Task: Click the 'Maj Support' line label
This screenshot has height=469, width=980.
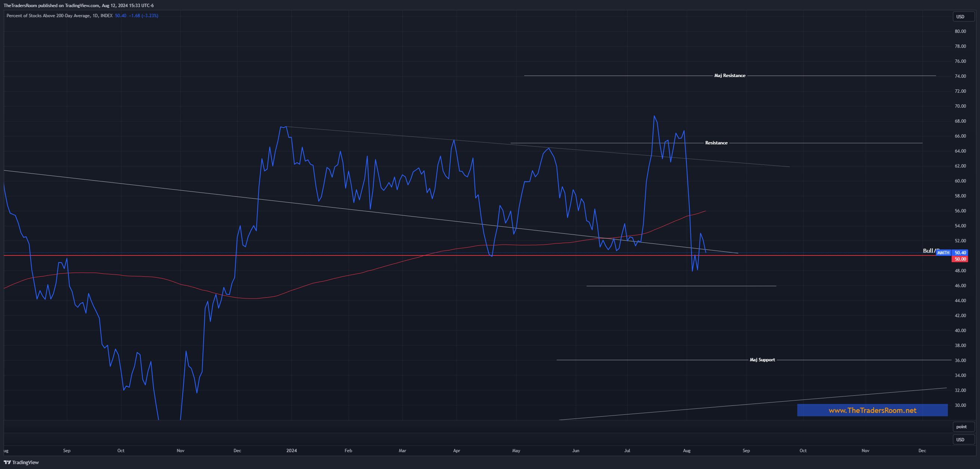Action: pos(762,360)
